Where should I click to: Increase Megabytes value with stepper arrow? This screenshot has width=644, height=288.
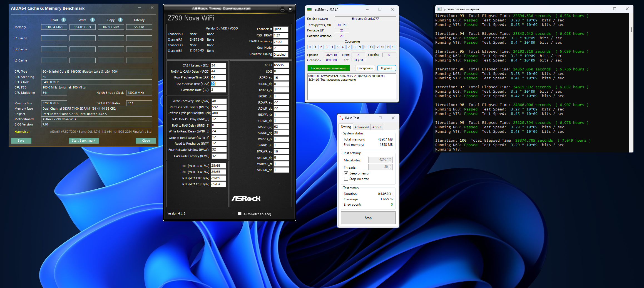pos(390,158)
